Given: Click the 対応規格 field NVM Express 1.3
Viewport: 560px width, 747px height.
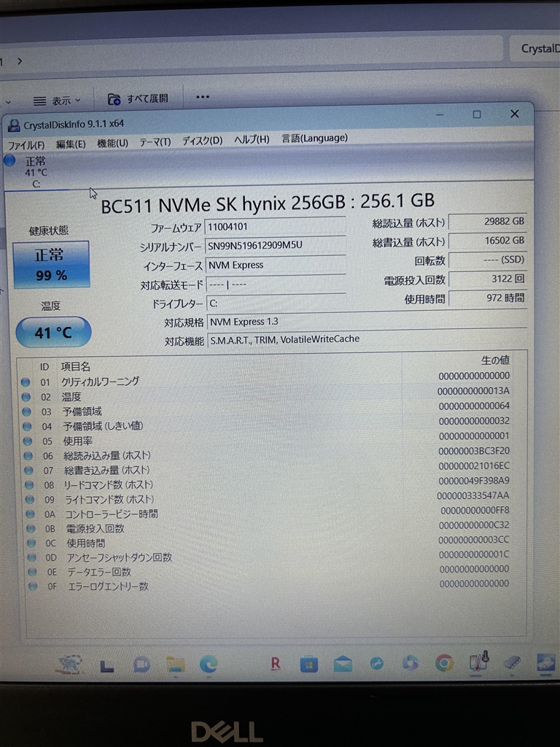Looking at the screenshot, I should pyautogui.click(x=367, y=321).
